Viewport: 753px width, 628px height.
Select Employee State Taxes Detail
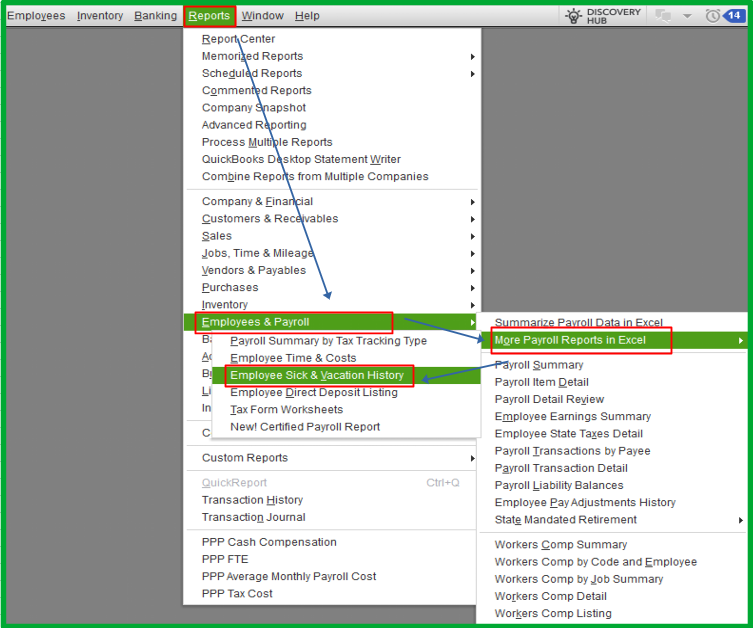pos(569,434)
